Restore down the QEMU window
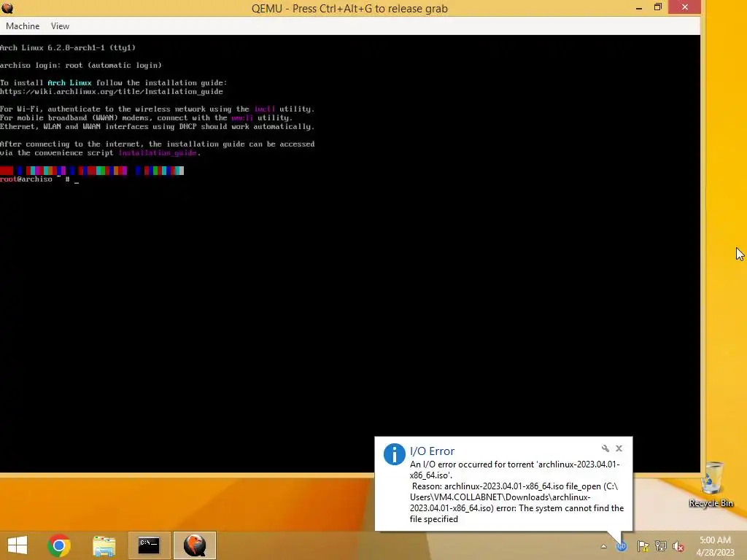Screen dimensions: 747x560 click(x=658, y=7)
